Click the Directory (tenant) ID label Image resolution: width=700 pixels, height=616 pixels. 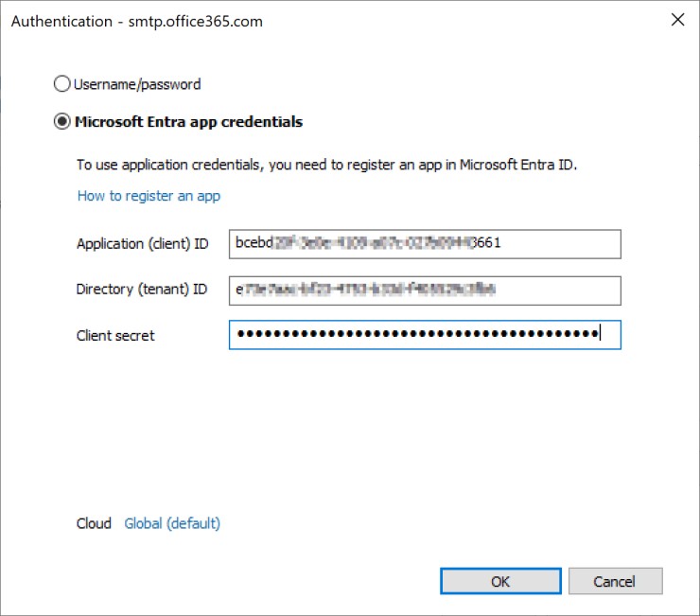[x=142, y=290]
